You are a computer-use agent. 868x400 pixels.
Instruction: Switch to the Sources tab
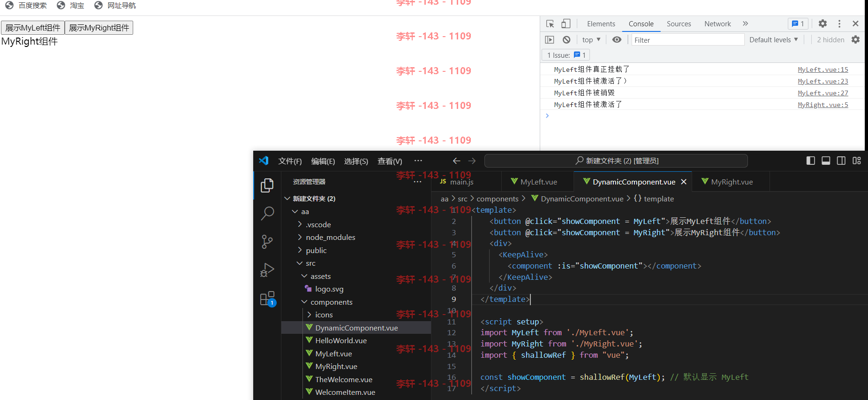pos(679,24)
